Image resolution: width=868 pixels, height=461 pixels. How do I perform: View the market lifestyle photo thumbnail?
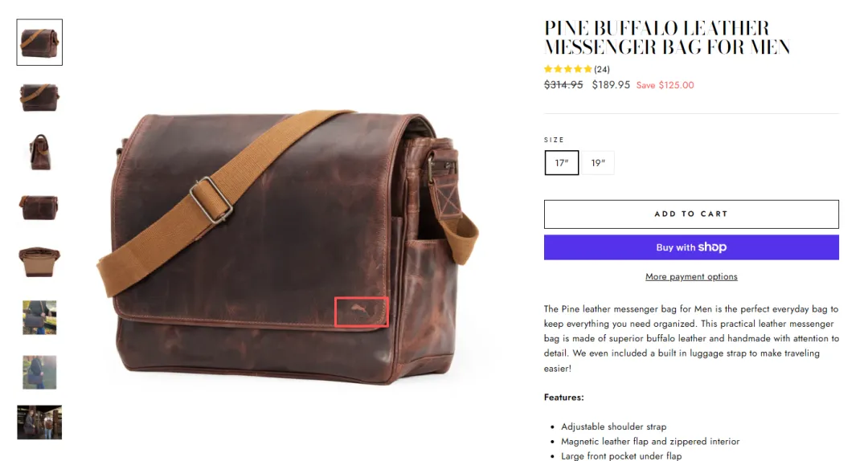(39, 318)
